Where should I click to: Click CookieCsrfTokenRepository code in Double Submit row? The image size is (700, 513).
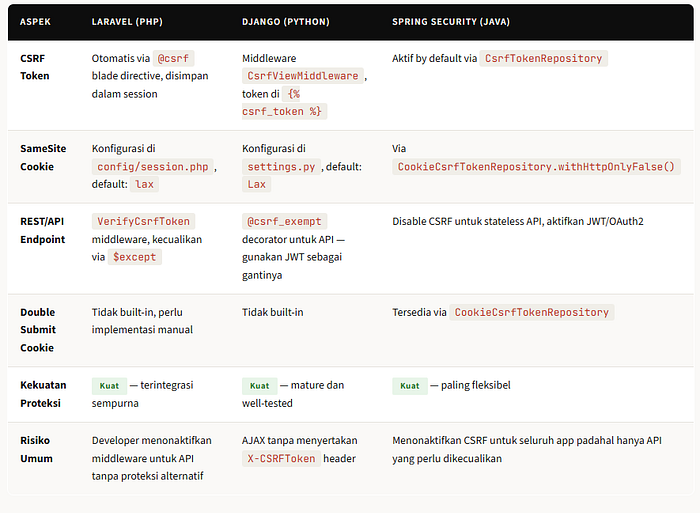click(x=531, y=313)
